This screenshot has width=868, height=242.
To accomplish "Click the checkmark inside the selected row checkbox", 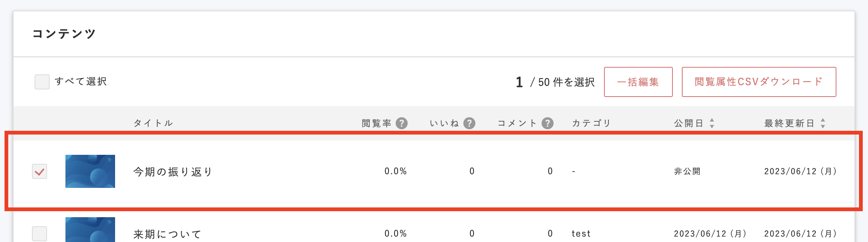I will coord(39,171).
